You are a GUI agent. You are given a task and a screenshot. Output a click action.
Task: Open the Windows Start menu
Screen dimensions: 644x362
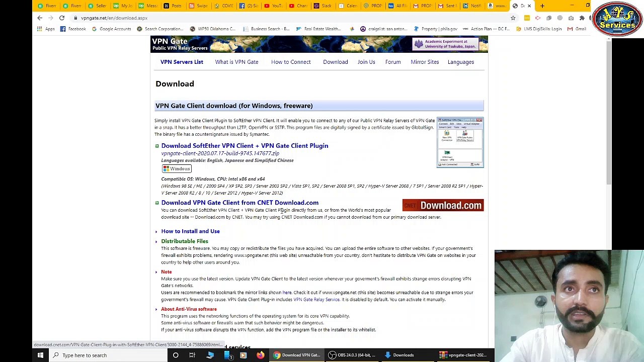point(40,355)
